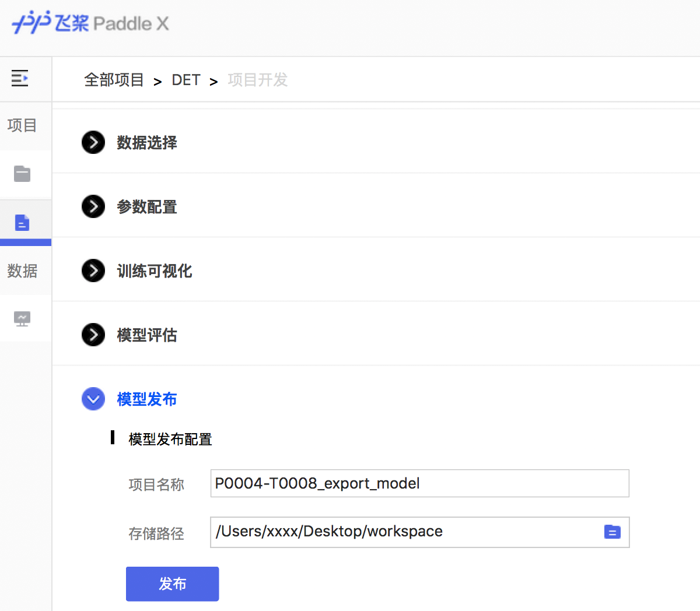Click the 项目 label in the sidebar

coord(22,125)
